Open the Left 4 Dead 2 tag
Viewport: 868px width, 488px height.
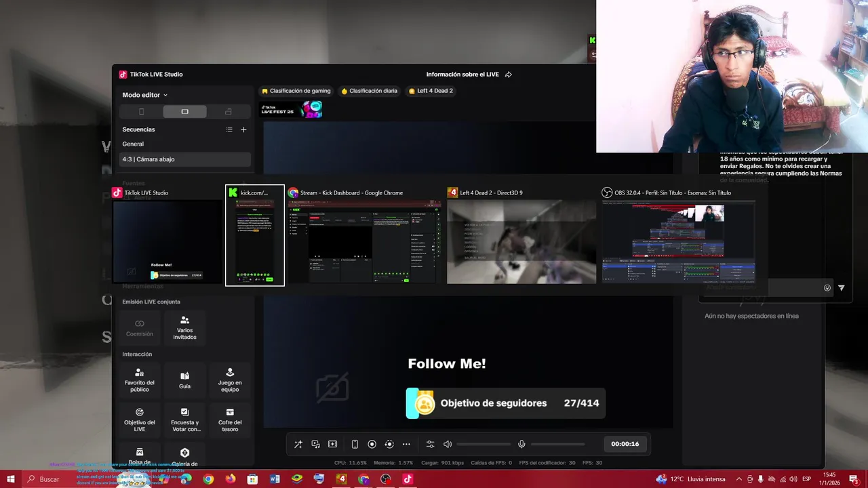pyautogui.click(x=431, y=91)
